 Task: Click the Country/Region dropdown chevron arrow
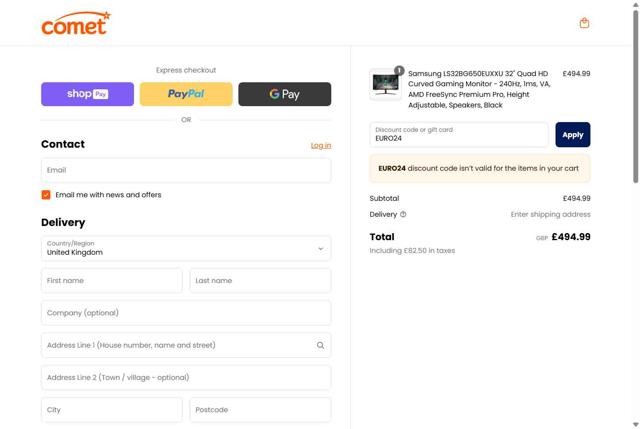coord(320,248)
